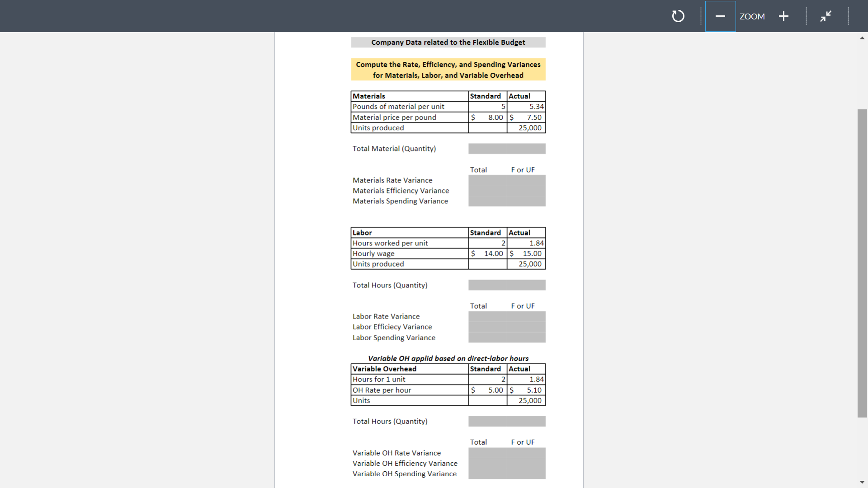Zoom in with the plus button
The image size is (868, 488).
(783, 16)
